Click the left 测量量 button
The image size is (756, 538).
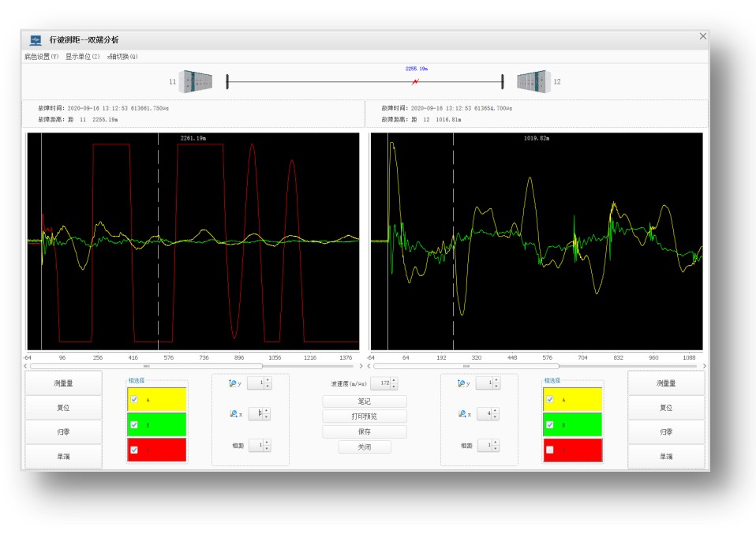[63, 383]
